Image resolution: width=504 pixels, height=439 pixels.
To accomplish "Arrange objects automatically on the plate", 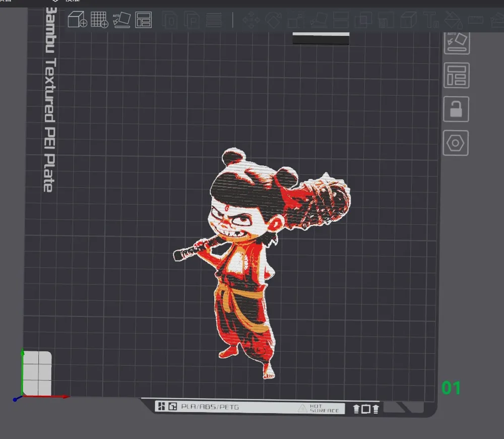I will click(143, 19).
